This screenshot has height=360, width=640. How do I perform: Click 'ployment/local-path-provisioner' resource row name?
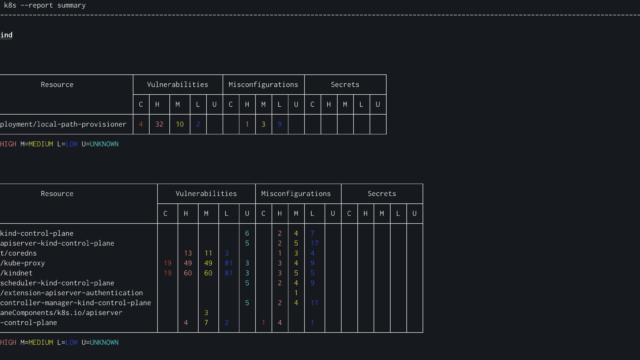63,124
